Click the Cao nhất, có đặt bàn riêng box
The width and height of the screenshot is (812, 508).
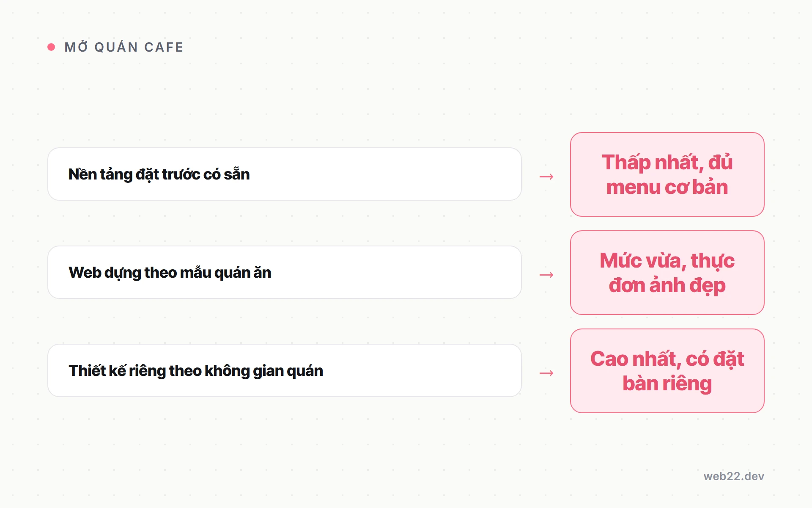tap(667, 371)
